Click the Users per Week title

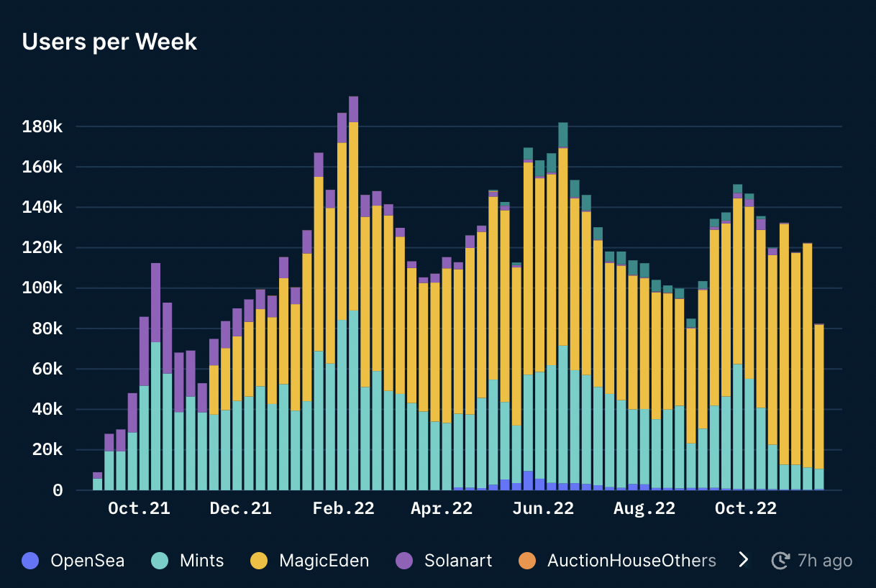[109, 42]
